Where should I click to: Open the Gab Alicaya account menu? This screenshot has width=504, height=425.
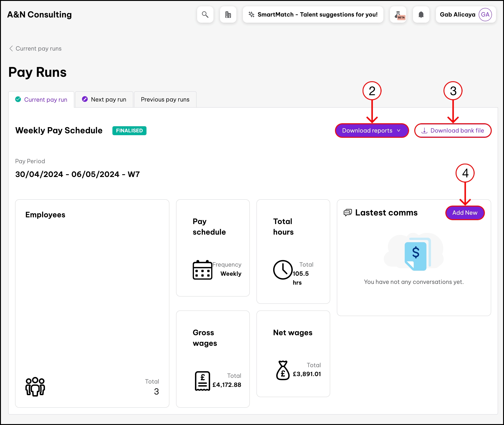tap(457, 15)
